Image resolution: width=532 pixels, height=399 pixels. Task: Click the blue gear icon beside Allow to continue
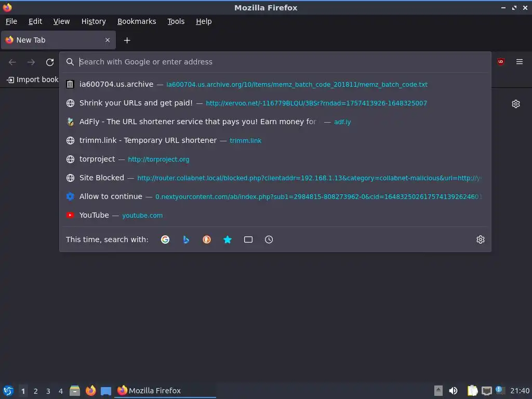[x=70, y=196]
